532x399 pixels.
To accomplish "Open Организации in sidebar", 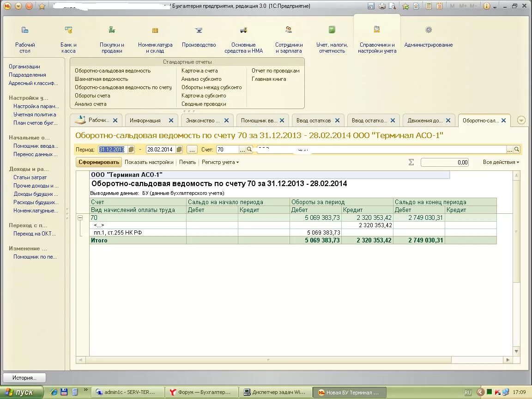I will [24, 66].
